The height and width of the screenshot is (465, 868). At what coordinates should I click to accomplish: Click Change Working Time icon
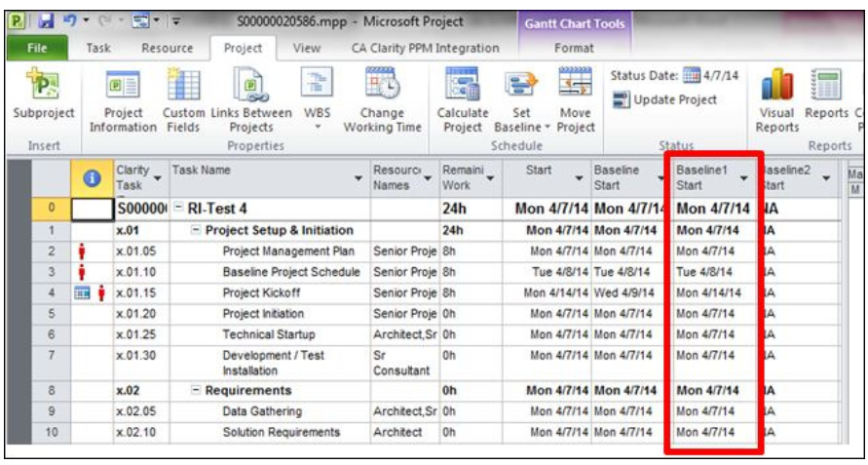pyautogui.click(x=382, y=84)
